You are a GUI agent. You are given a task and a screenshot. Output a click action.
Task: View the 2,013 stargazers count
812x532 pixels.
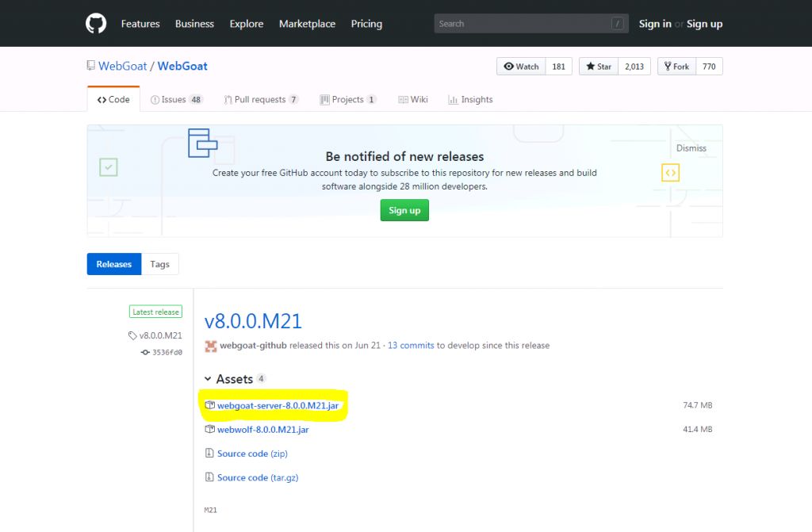point(634,67)
